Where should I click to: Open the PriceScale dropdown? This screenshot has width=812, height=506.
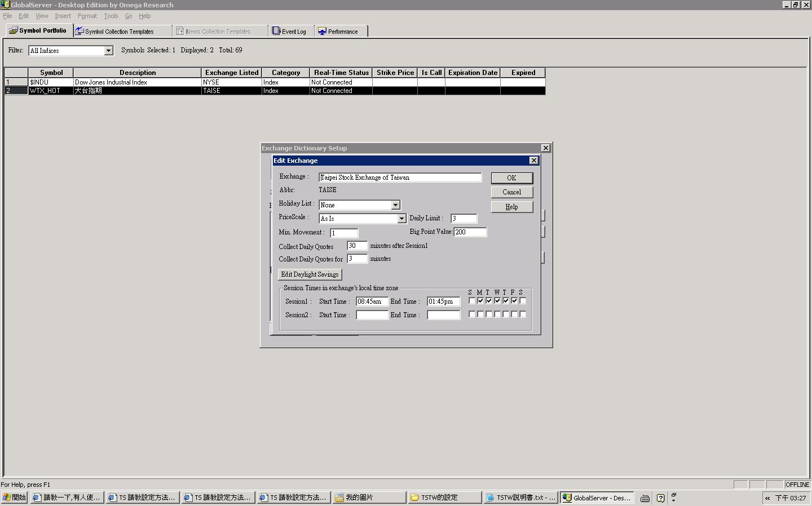(401, 219)
